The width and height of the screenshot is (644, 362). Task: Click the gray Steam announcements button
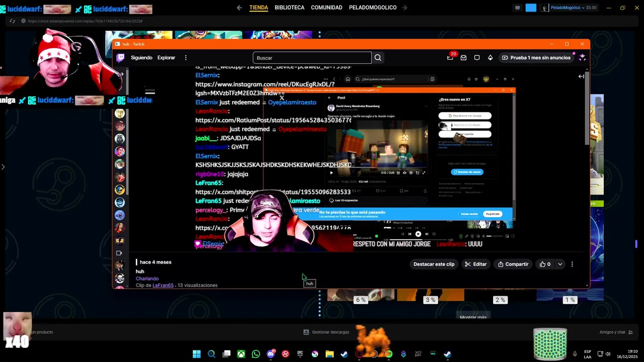pos(517,8)
